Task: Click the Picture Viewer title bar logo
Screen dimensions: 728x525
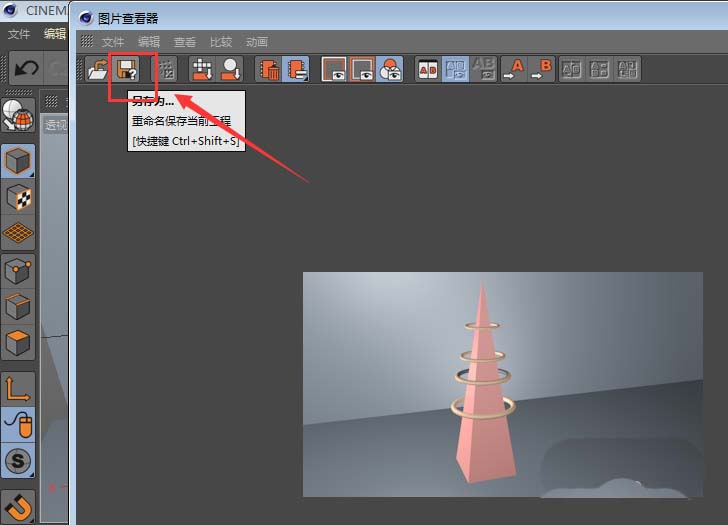Action: [x=86, y=18]
